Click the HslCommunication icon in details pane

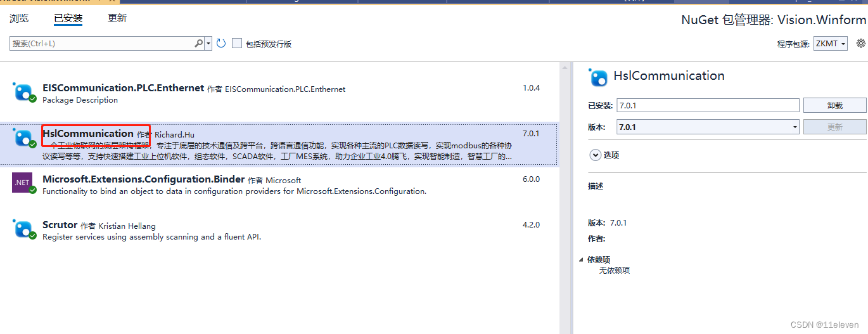[x=599, y=77]
